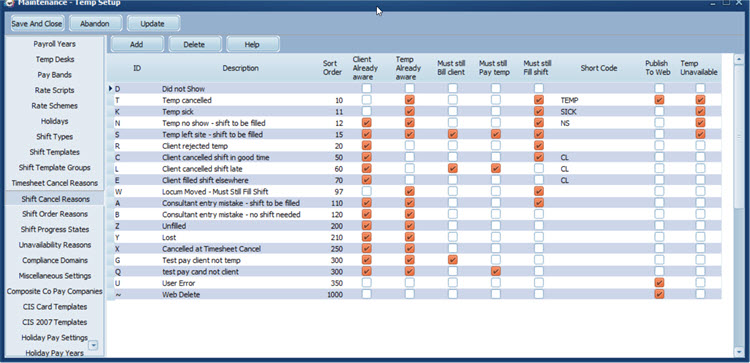Open Compliance Domains section
Viewport: 750px width, 363px height.
pos(55,260)
